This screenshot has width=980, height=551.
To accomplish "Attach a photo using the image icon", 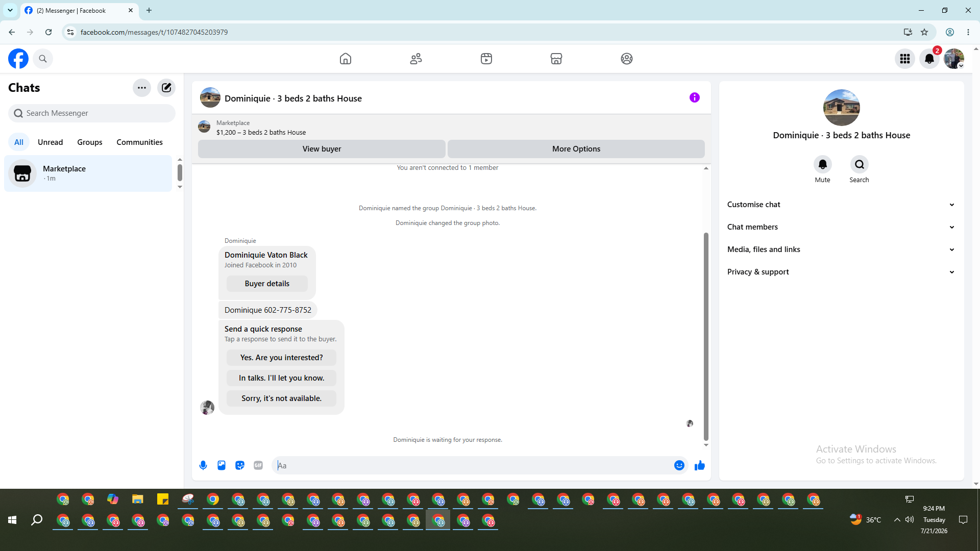I will [222, 465].
